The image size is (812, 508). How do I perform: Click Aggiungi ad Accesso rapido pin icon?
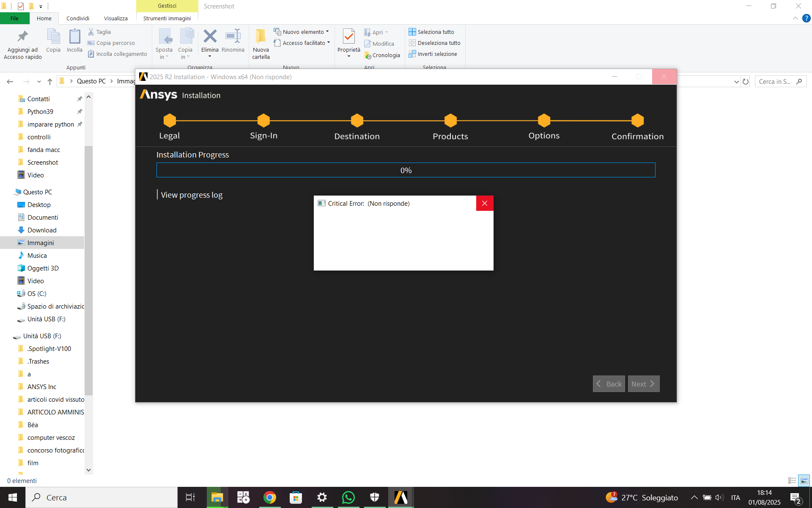point(23,36)
